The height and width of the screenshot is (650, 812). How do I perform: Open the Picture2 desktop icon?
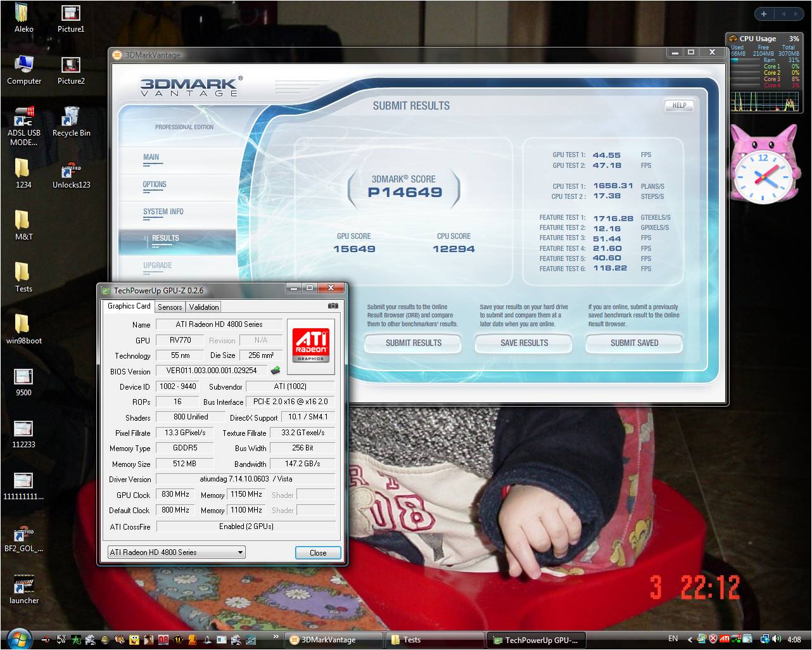coord(71,70)
